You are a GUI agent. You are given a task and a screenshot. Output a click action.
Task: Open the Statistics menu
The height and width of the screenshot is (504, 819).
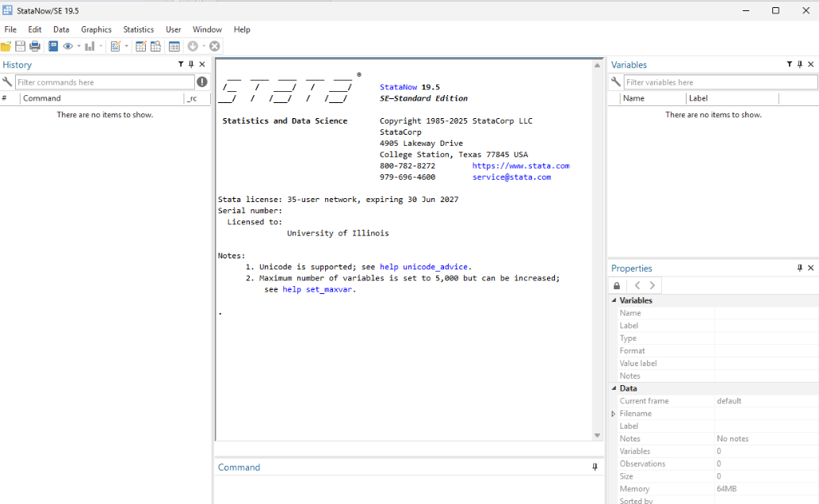[139, 30]
